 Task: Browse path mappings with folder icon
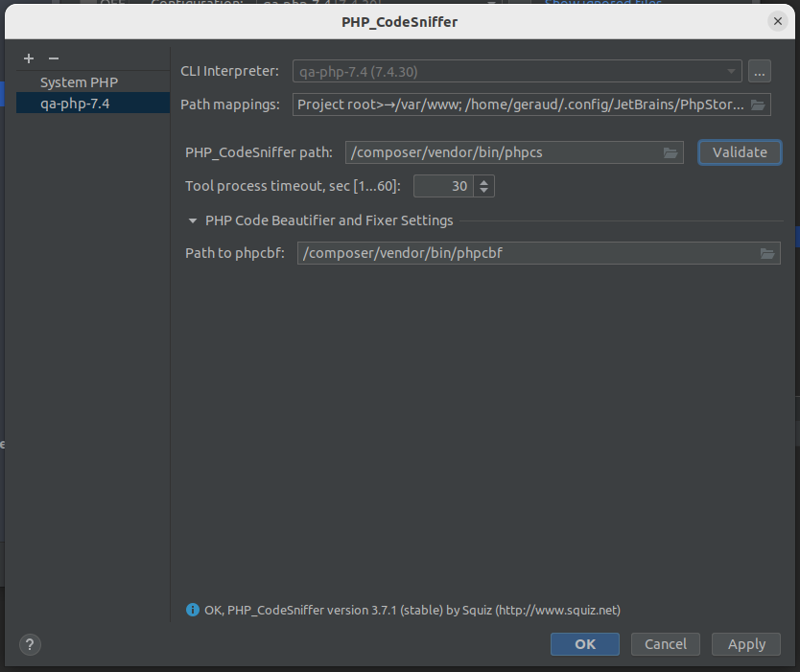click(758, 105)
